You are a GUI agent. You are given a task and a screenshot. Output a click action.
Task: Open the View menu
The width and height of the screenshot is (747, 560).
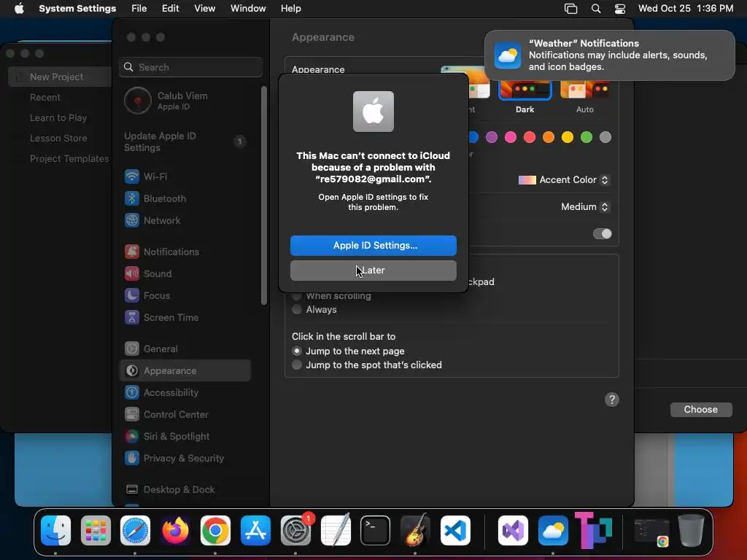coord(205,9)
